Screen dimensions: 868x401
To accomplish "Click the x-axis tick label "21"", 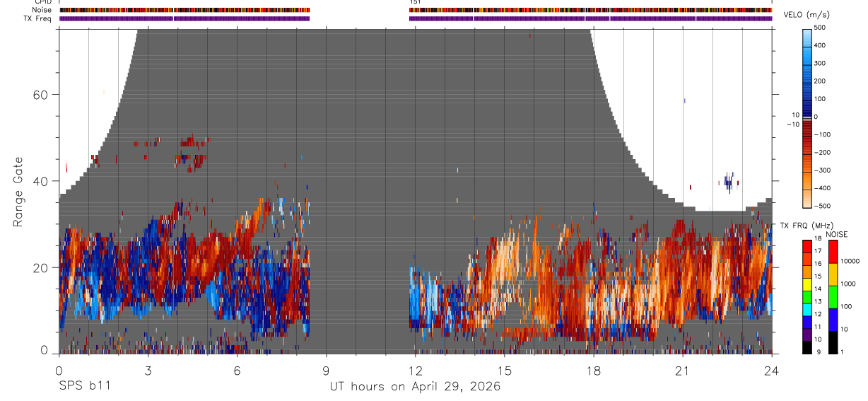I will tap(683, 371).
